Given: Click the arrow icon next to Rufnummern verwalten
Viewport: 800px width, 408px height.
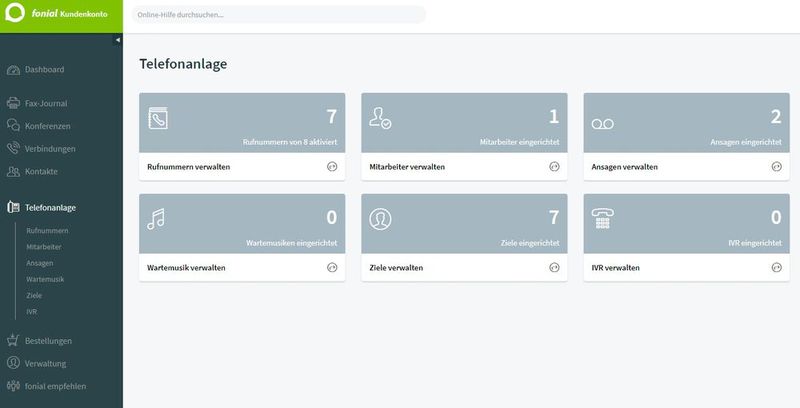Looking at the screenshot, I should point(332,166).
